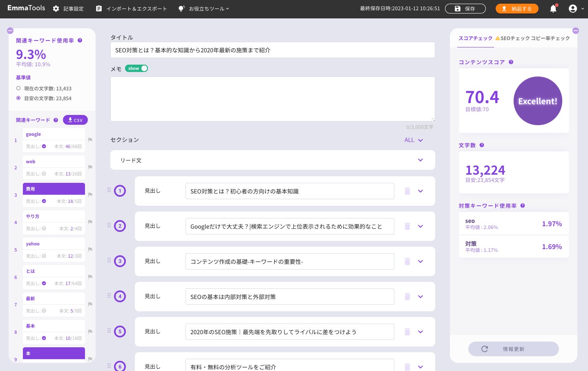
Task: Toggle the メモ show switch
Action: point(136,68)
